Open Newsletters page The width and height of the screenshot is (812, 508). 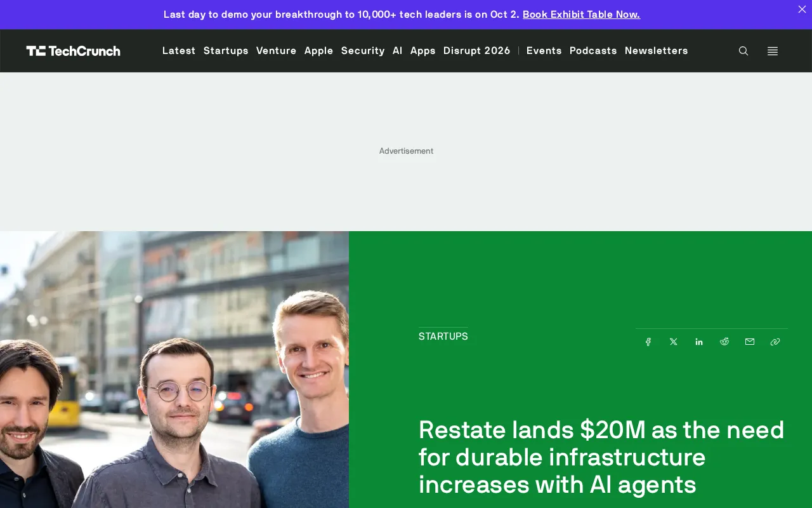point(657,51)
